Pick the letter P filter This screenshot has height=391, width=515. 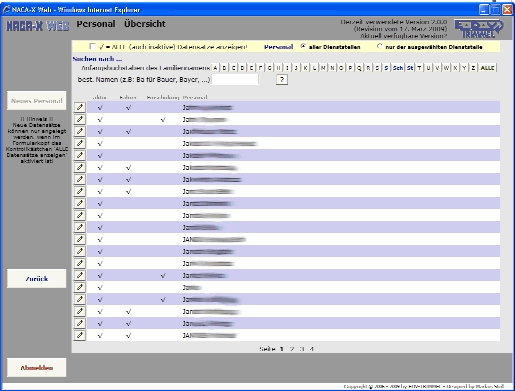(x=350, y=68)
